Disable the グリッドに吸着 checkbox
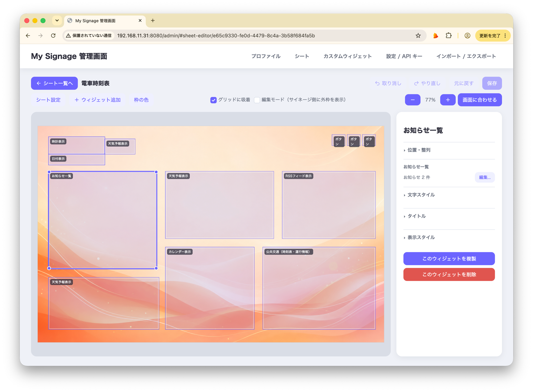 pyautogui.click(x=213, y=100)
